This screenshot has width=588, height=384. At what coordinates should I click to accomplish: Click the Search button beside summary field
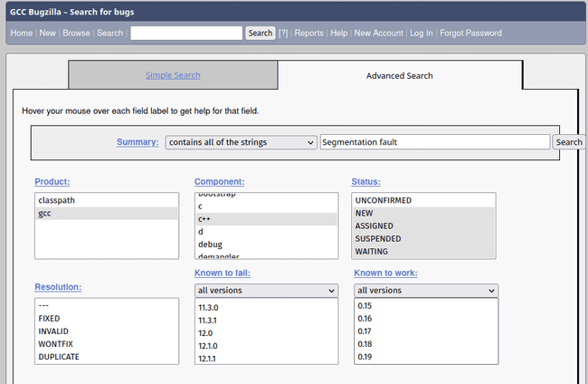point(569,142)
